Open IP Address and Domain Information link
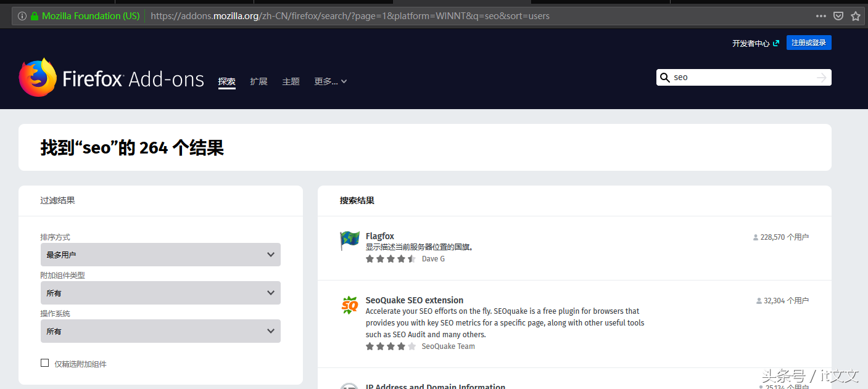Viewport: 868px width, 389px height. click(x=436, y=387)
